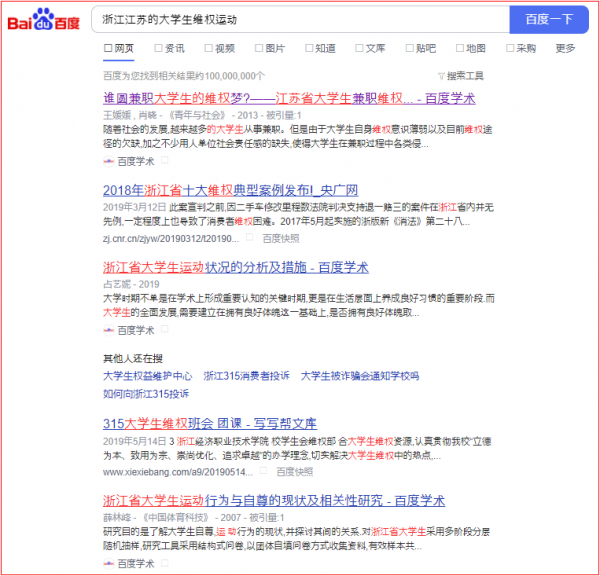Click the 百度学术 favicon under 薛林峰 result
Screen dimensions: 600x576
click(x=109, y=563)
